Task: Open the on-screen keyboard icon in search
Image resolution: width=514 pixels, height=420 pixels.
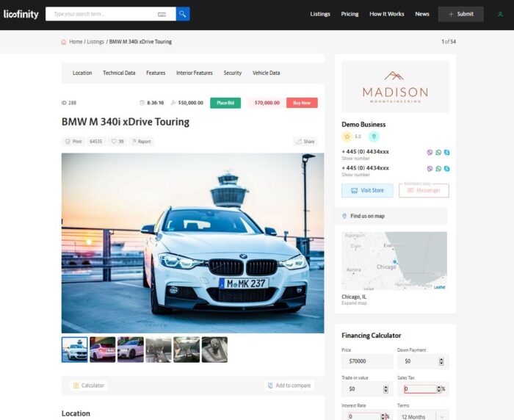Action: coord(162,15)
